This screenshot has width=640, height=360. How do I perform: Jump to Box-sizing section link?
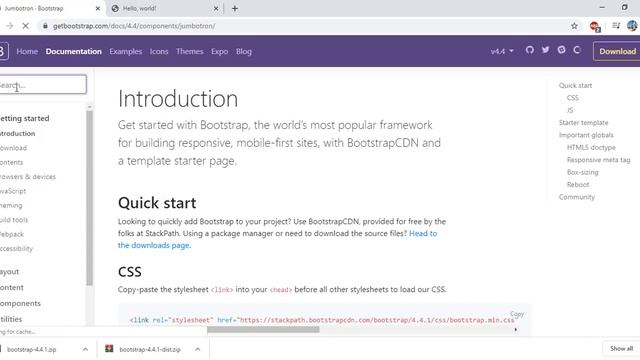[x=582, y=172]
